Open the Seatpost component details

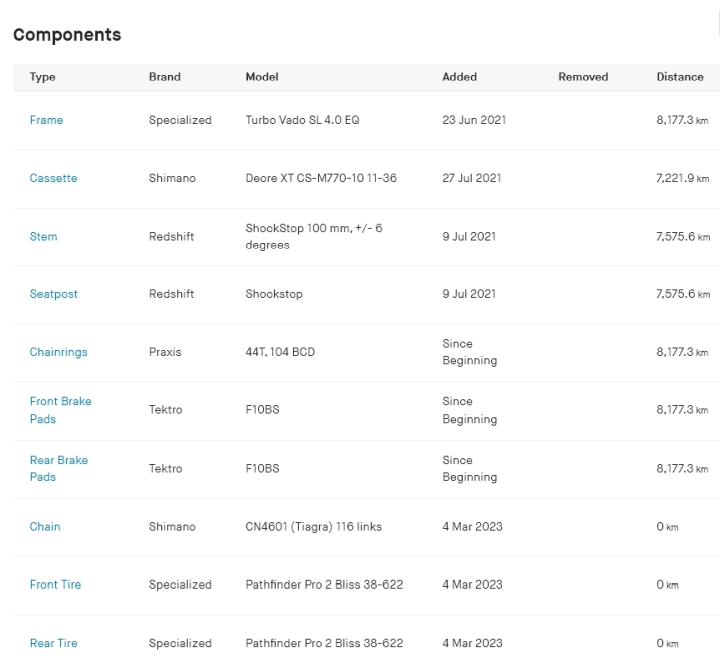pyautogui.click(x=53, y=294)
